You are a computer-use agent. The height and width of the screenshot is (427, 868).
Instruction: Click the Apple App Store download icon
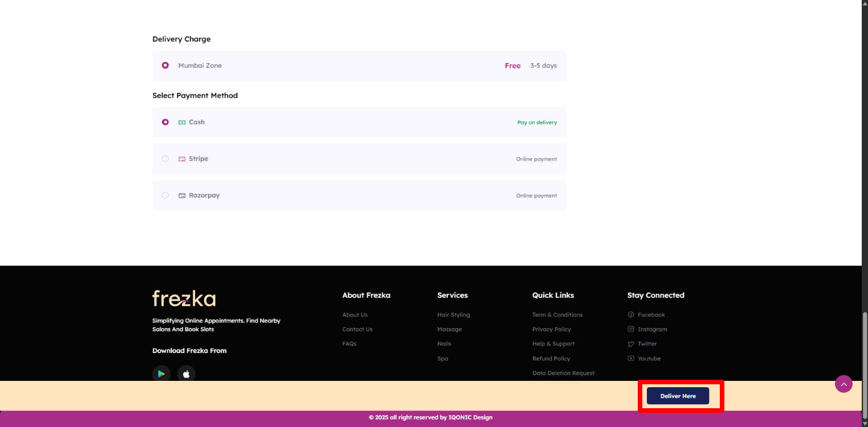pos(186,373)
